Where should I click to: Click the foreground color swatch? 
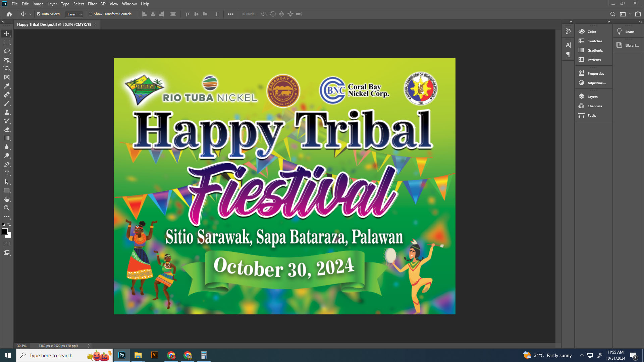click(x=5, y=231)
